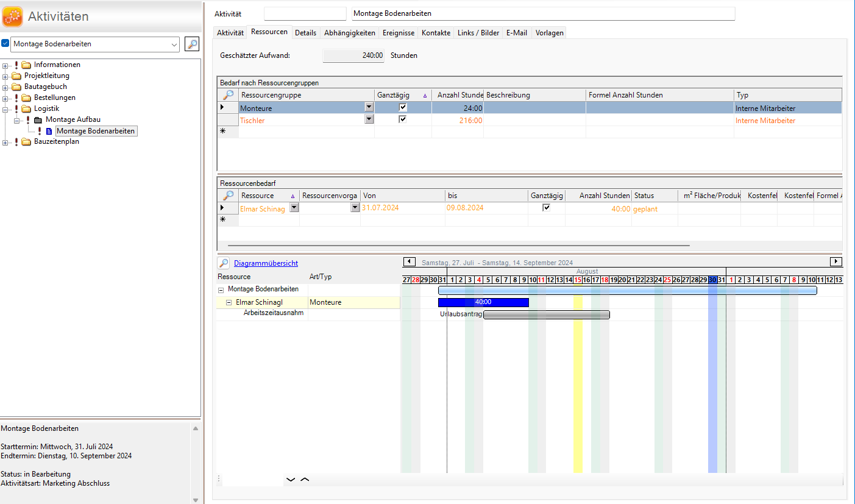Select Montage Aufbau in the tree
This screenshot has height=504, width=855.
73,119
